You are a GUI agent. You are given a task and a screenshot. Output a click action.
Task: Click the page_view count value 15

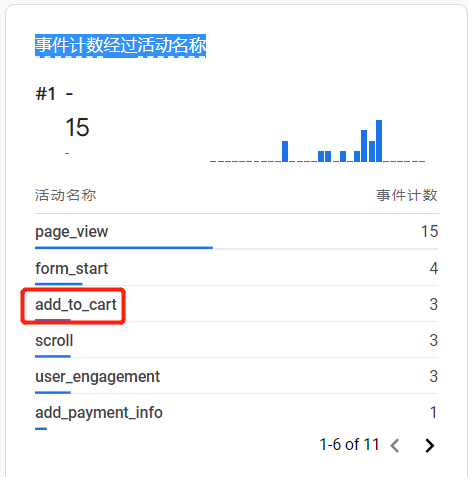[x=429, y=231]
